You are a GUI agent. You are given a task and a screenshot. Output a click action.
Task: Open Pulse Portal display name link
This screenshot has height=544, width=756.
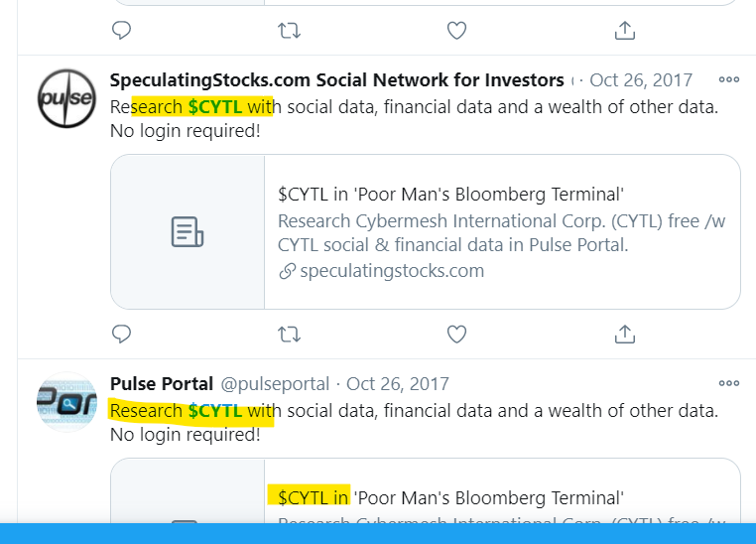(162, 384)
